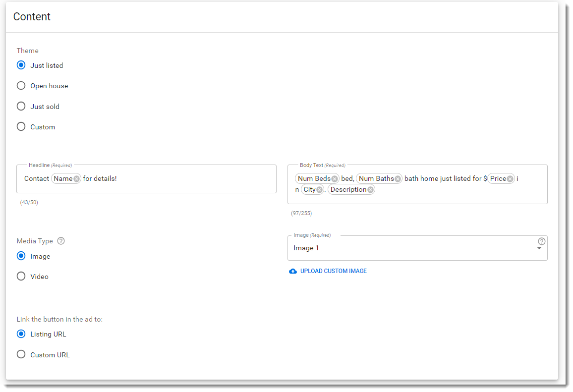This screenshot has height=392, width=573.
Task: Delete the Num Beds chip
Action: [x=335, y=179]
